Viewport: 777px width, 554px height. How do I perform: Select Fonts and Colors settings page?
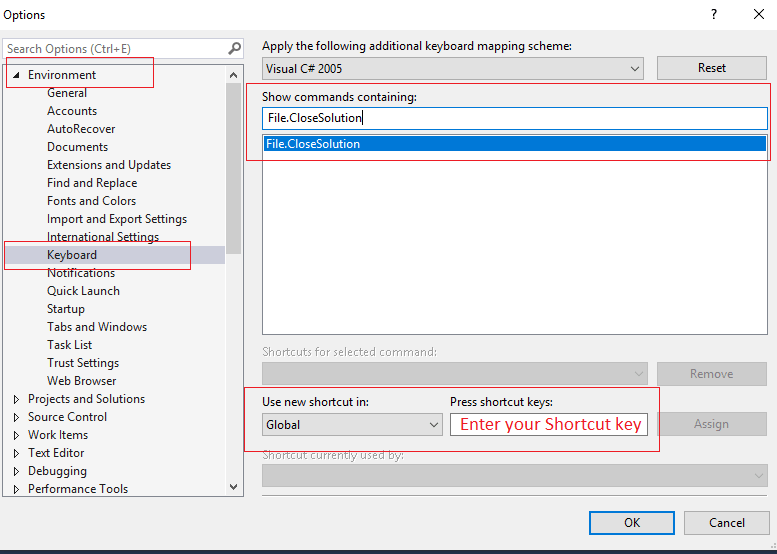[91, 201]
